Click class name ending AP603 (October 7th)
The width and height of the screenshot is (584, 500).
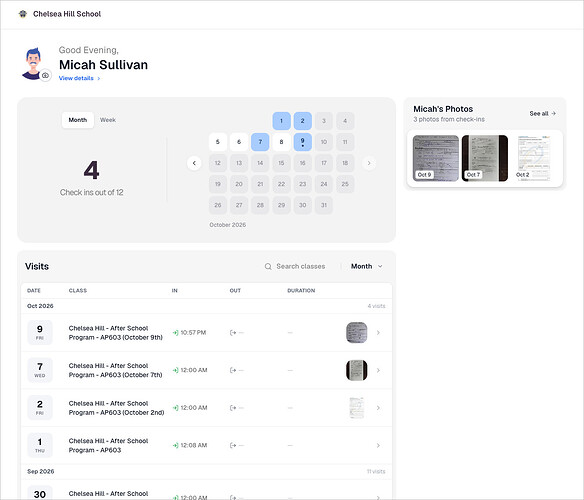coord(115,370)
